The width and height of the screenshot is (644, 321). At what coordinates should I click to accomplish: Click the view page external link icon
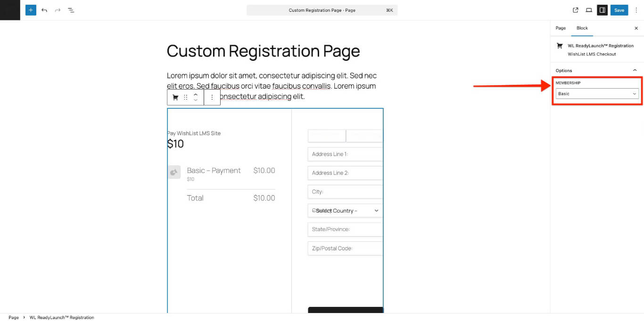point(575,9)
